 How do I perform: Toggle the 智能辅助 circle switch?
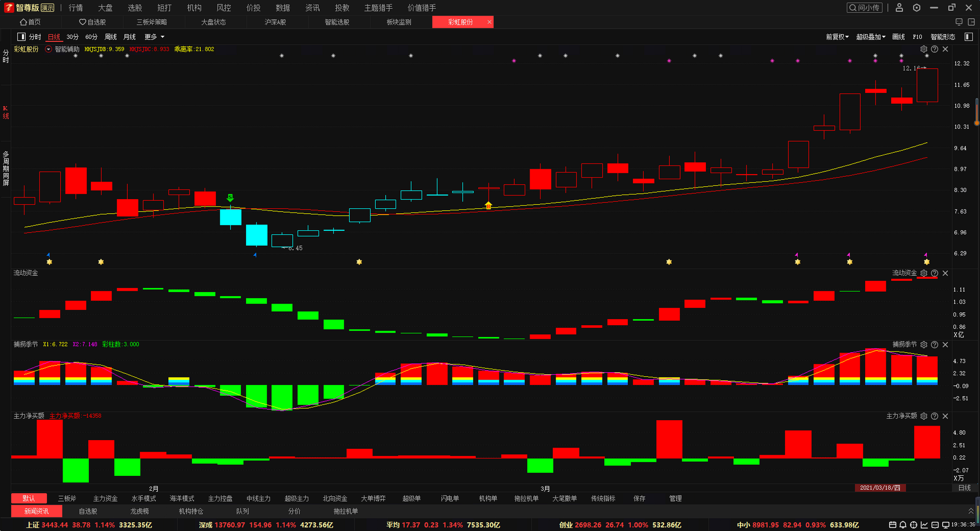click(x=49, y=49)
